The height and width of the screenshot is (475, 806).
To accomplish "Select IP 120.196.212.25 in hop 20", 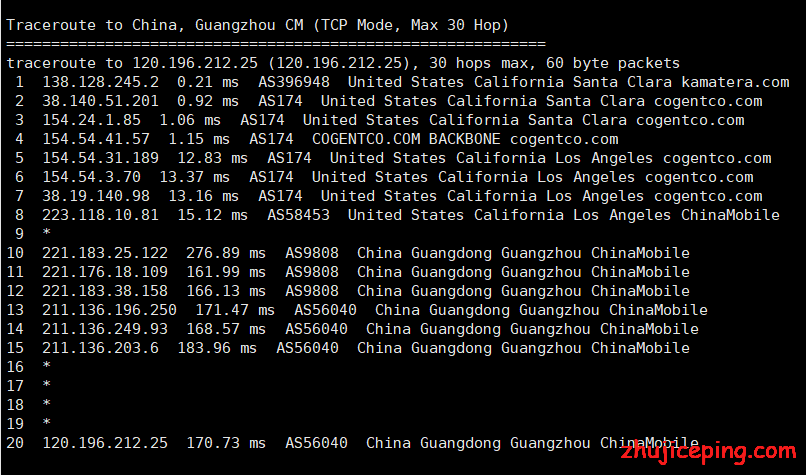I will [x=105, y=443].
